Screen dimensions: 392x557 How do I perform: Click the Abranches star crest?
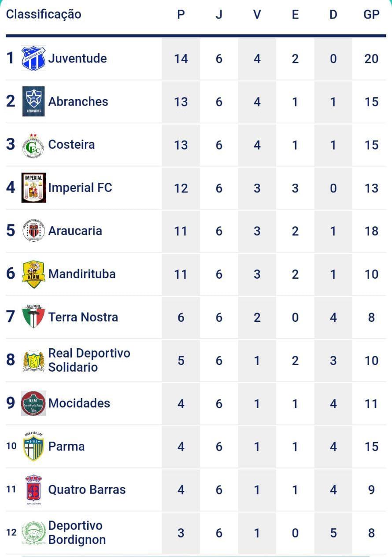[x=33, y=101]
